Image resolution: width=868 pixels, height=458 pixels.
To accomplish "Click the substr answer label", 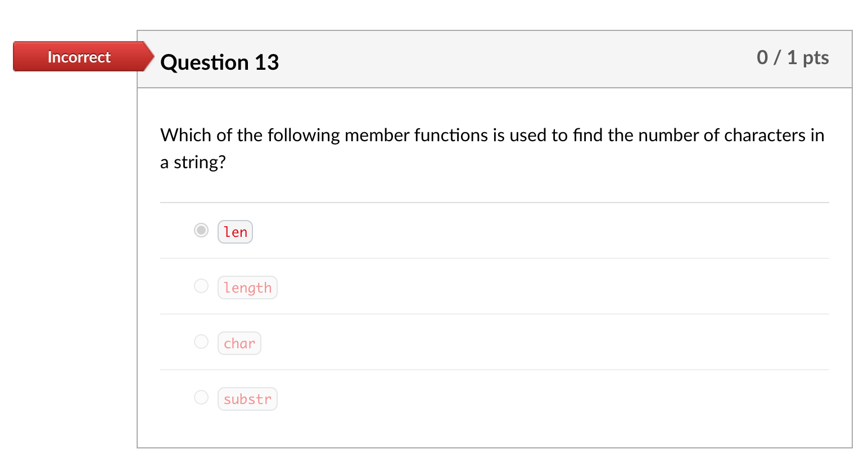I will [247, 398].
